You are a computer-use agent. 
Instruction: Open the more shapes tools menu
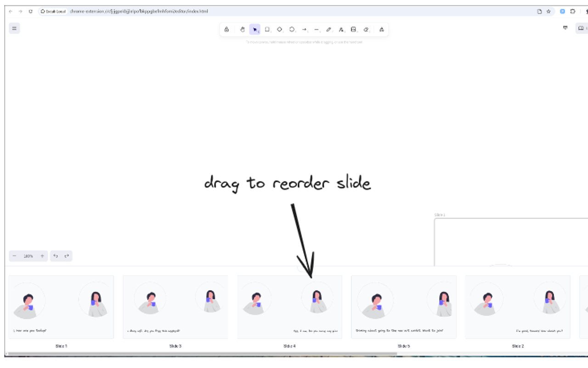(382, 29)
